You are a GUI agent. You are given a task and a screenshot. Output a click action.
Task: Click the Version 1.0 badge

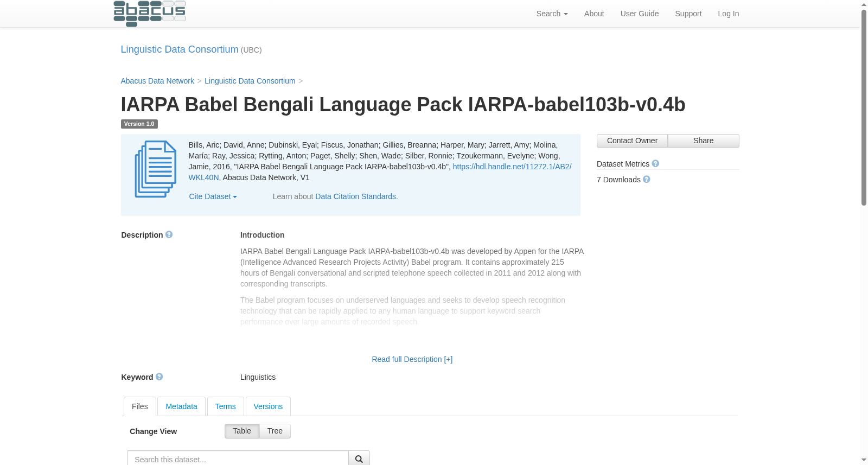click(x=139, y=124)
